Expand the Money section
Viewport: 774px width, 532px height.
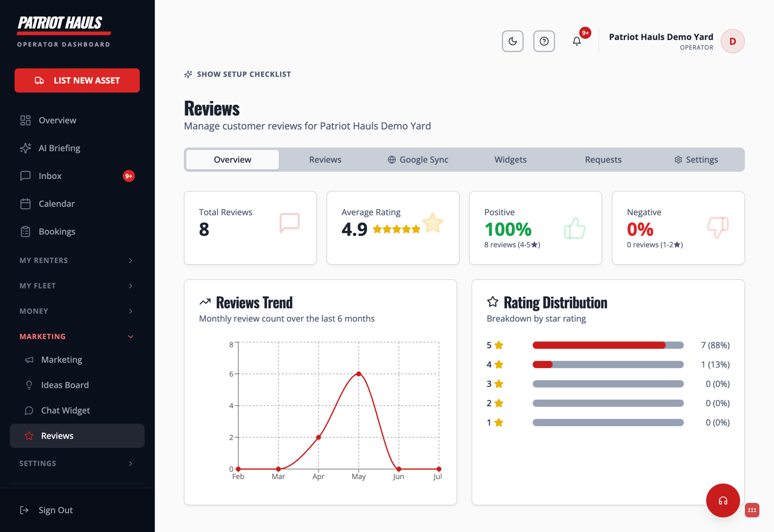click(x=77, y=311)
